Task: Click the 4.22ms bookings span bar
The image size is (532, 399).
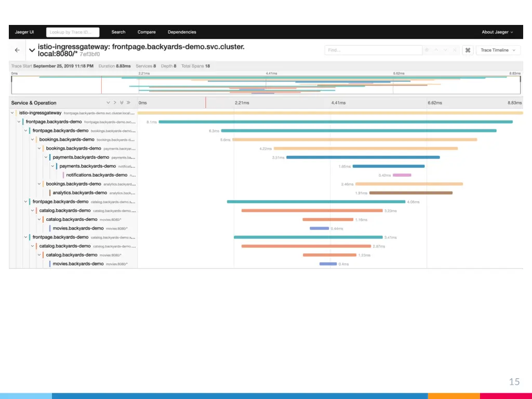Action: point(366,148)
